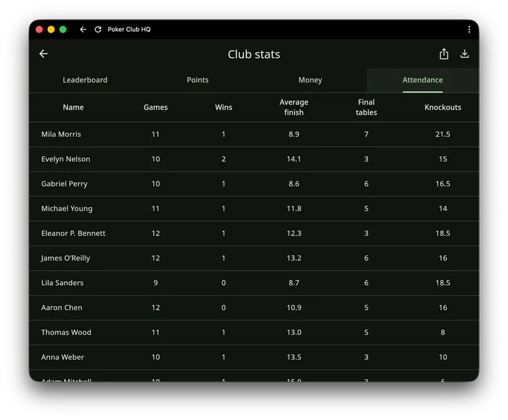The height and width of the screenshot is (420, 508).
Task: Click Thomas Wood's average finish 13.0
Action: coord(294,332)
